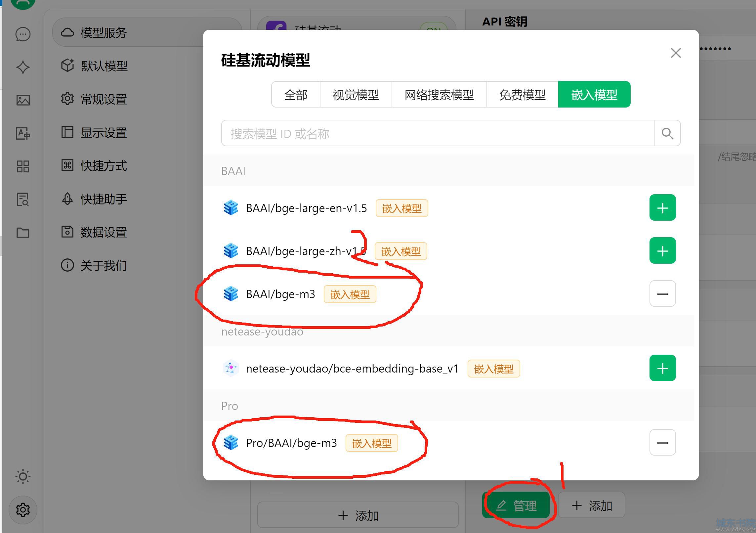Click the 硅基流动模型 dialog title
This screenshot has height=533, width=756.
tap(266, 60)
